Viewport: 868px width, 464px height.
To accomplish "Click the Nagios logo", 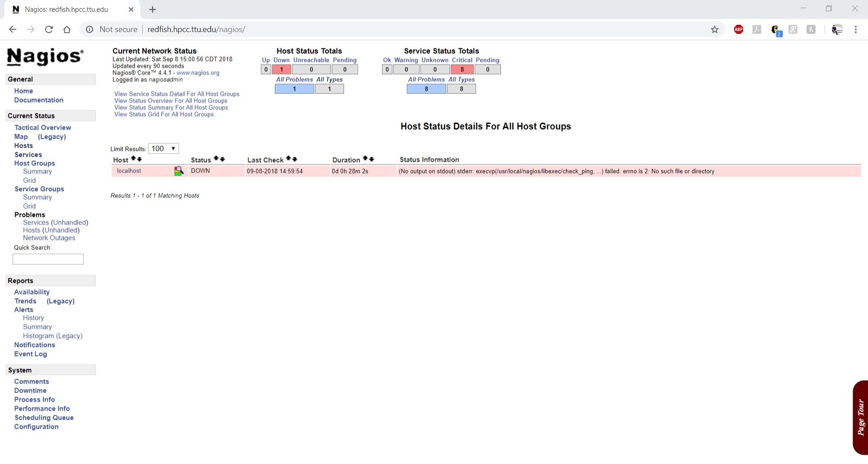I will tap(45, 57).
